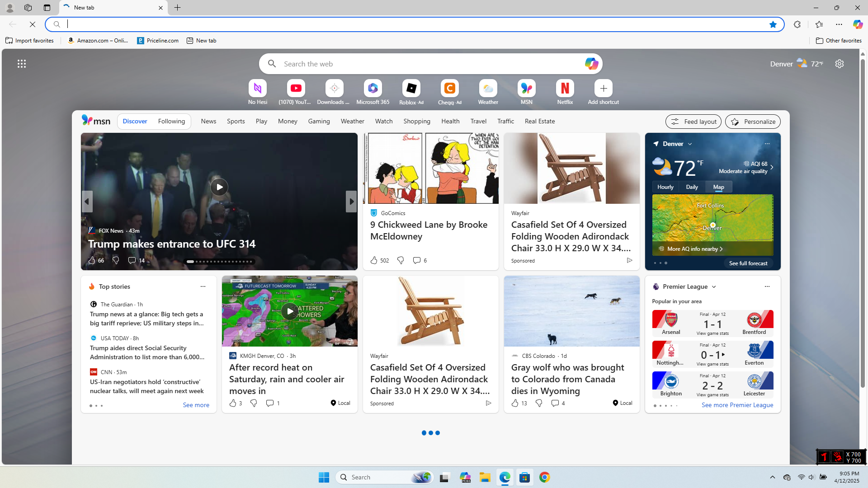Stop loading the page

33,24
